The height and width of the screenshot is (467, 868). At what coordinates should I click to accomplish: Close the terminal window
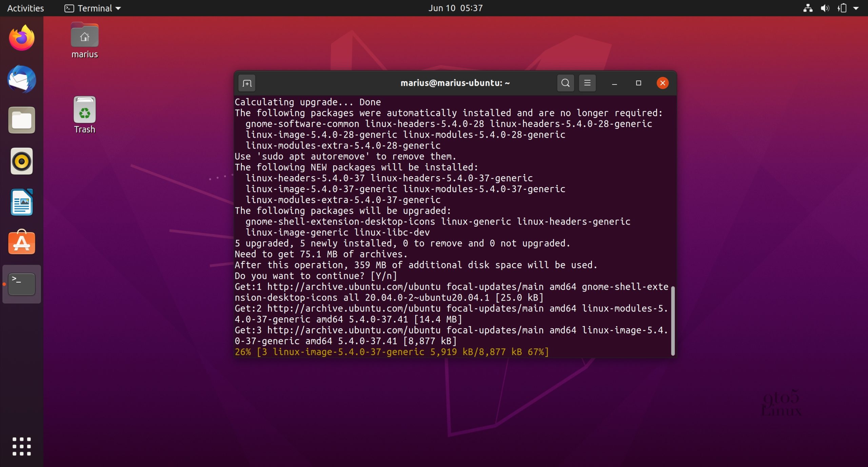pyautogui.click(x=663, y=83)
